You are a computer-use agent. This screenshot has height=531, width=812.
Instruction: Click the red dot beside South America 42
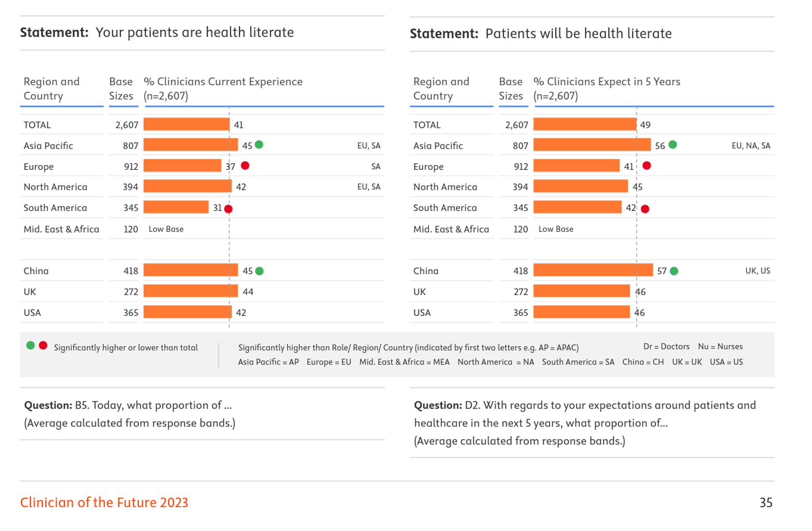tap(645, 209)
